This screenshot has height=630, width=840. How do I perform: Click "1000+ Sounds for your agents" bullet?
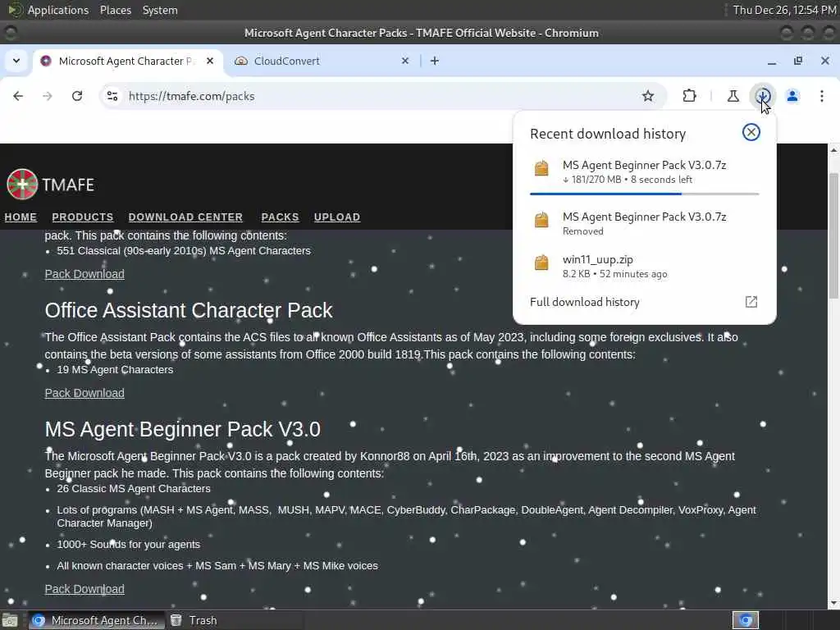[x=129, y=545]
